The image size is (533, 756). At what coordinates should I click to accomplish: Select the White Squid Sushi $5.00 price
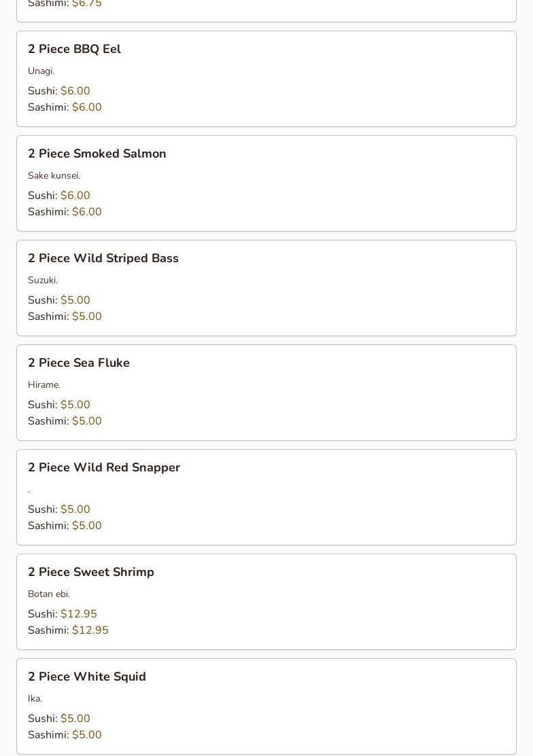pos(75,719)
